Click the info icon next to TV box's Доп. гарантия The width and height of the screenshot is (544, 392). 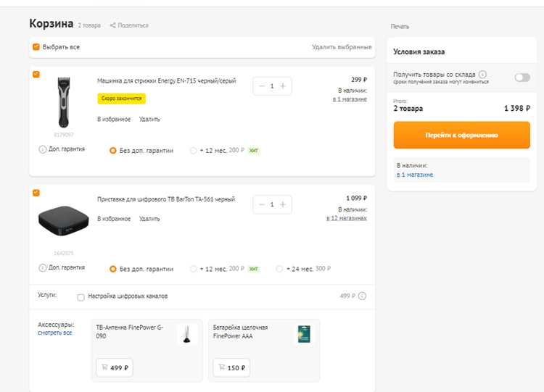pos(42,268)
